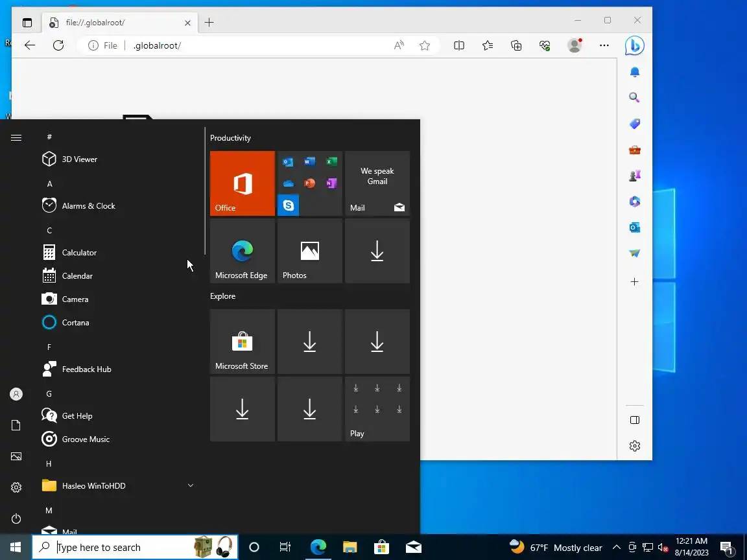The height and width of the screenshot is (560, 747).
Task: Open 3D Viewer from the app list
Action: coord(117,159)
